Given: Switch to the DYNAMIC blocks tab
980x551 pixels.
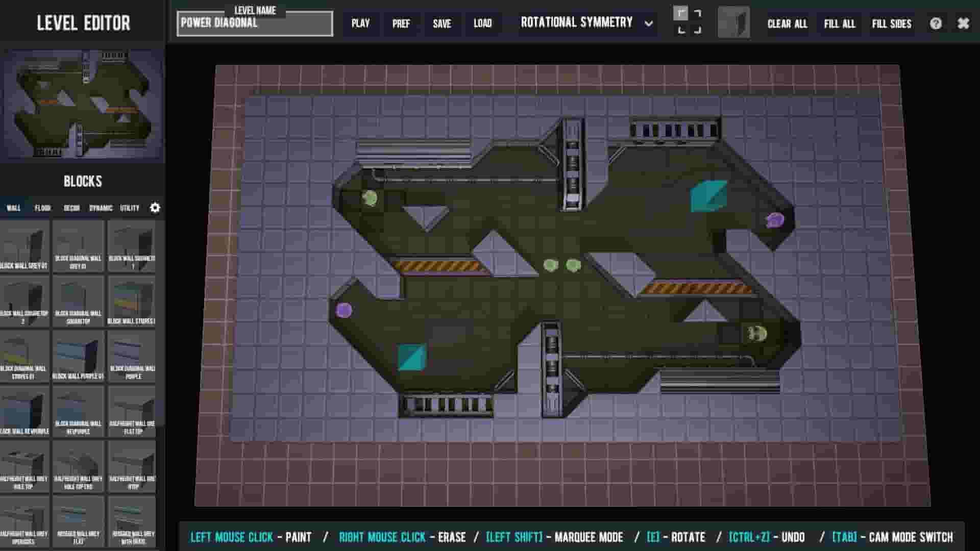Looking at the screenshot, I should 101,208.
